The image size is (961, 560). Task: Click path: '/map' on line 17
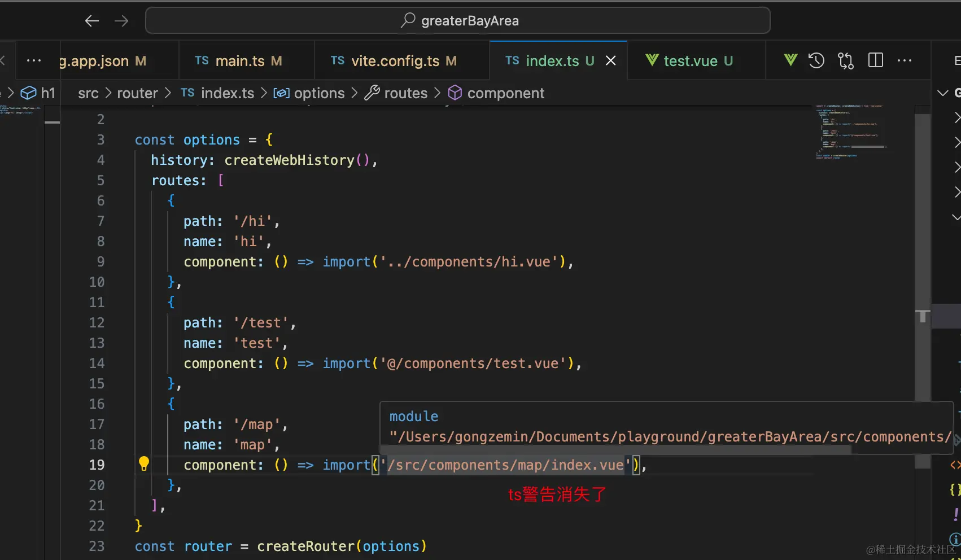(235, 425)
